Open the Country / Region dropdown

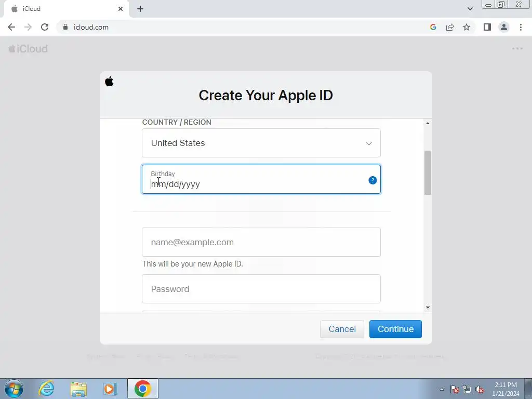click(261, 143)
